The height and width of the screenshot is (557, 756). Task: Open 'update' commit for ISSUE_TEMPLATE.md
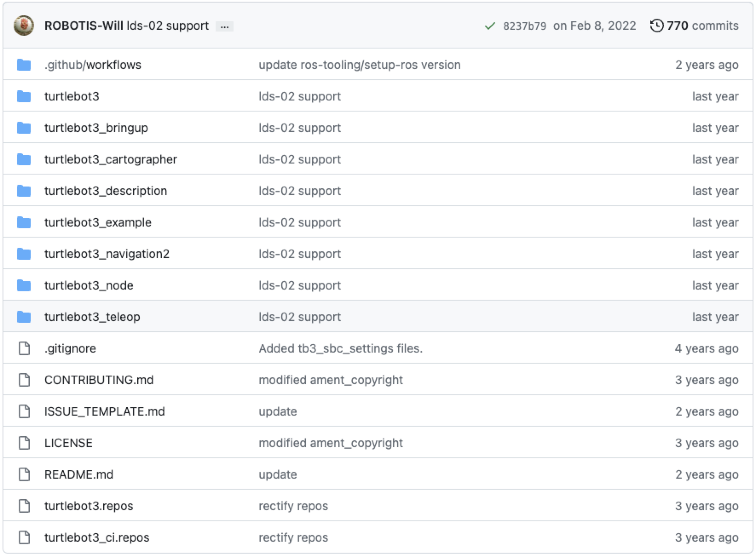pyautogui.click(x=278, y=411)
